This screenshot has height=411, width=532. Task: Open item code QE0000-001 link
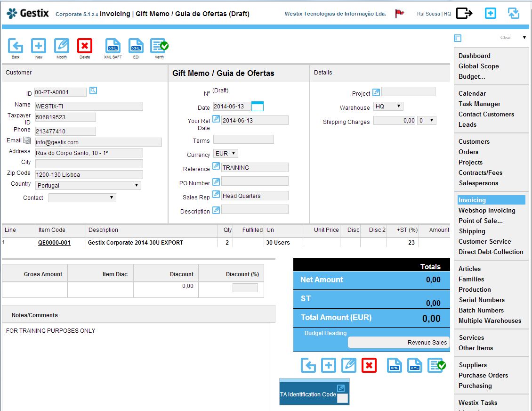(54, 243)
